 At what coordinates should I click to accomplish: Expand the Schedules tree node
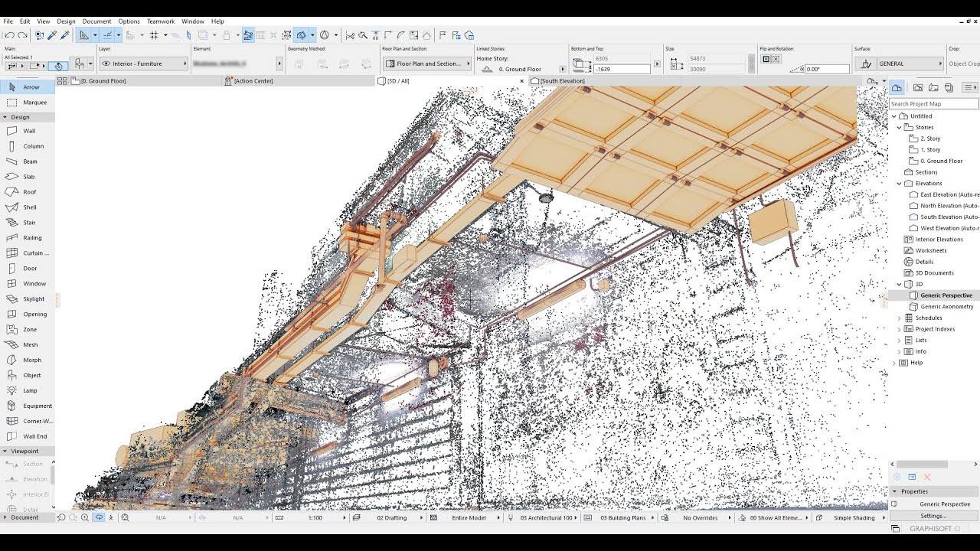pos(900,318)
